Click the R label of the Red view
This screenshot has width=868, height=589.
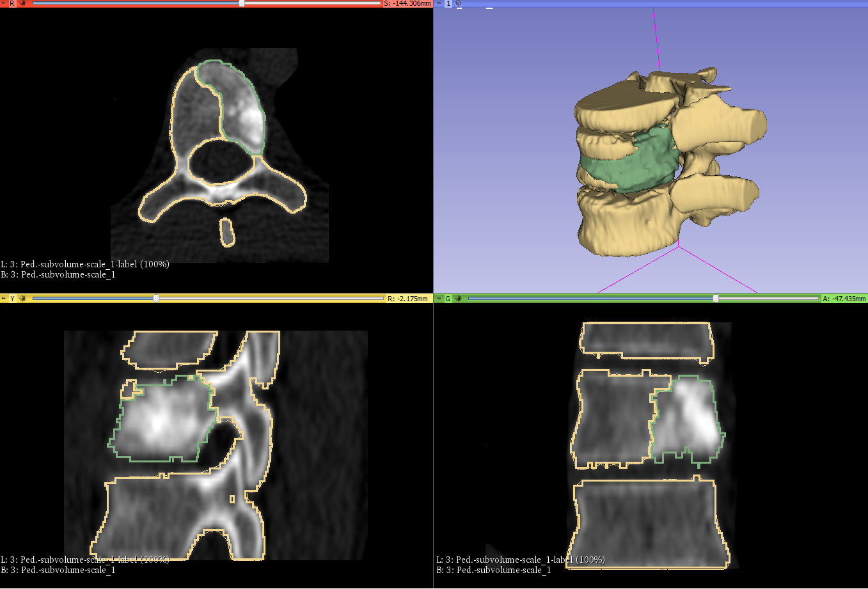pos(12,4)
